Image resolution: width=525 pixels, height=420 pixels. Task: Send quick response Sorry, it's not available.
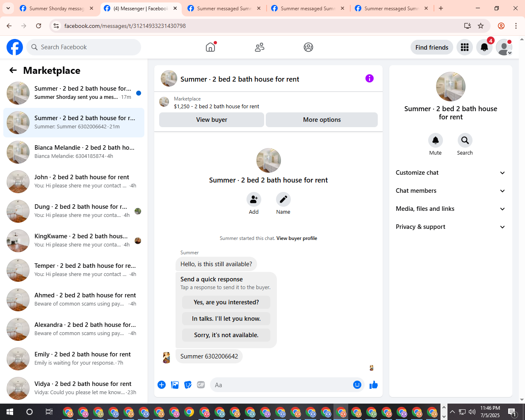(x=226, y=335)
